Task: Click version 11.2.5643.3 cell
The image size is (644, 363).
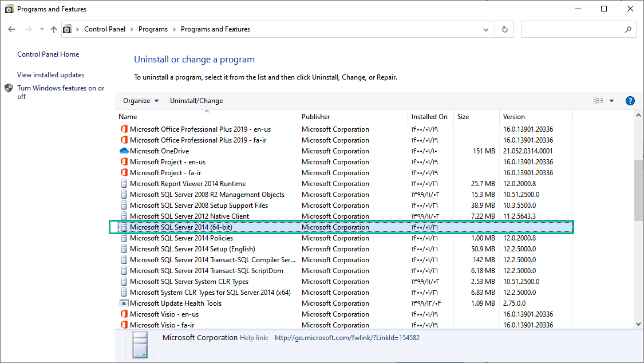Action: pos(519,216)
